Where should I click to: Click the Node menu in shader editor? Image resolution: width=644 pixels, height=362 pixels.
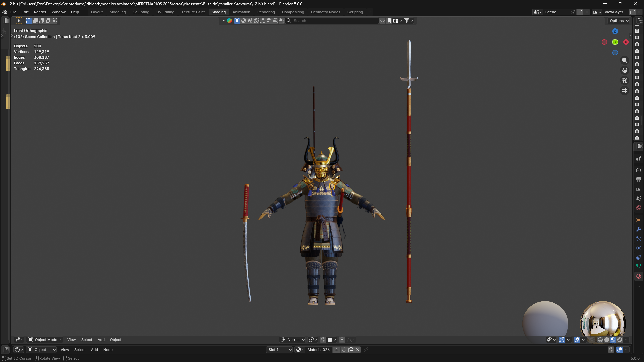[108, 350]
